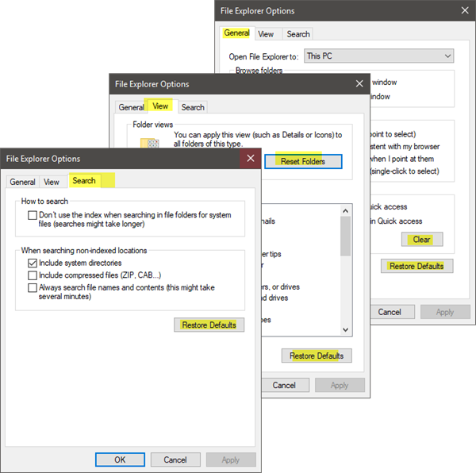This screenshot has width=476, height=473.
Task: Click scroll up arrow in advanced settings list
Action: pyautogui.click(x=345, y=210)
